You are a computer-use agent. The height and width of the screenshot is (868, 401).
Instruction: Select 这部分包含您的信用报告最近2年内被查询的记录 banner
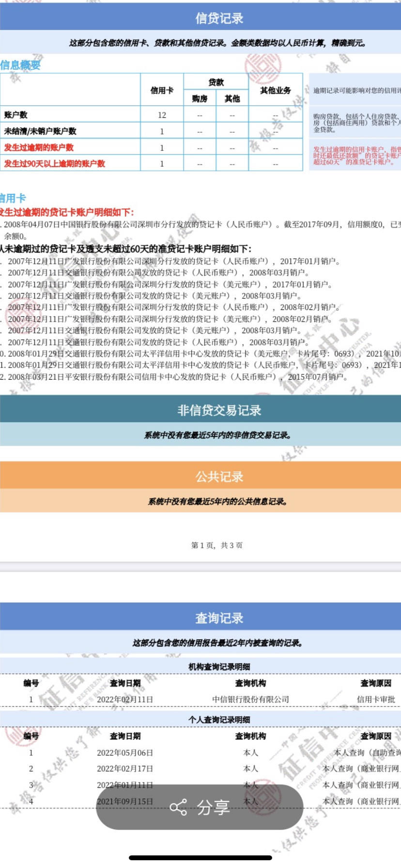click(200, 643)
